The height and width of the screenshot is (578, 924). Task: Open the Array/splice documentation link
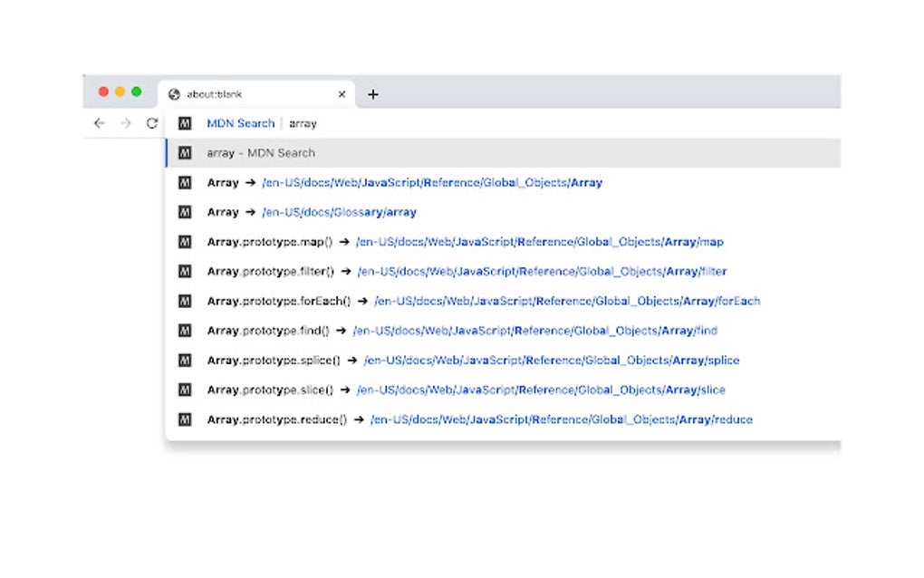click(551, 360)
